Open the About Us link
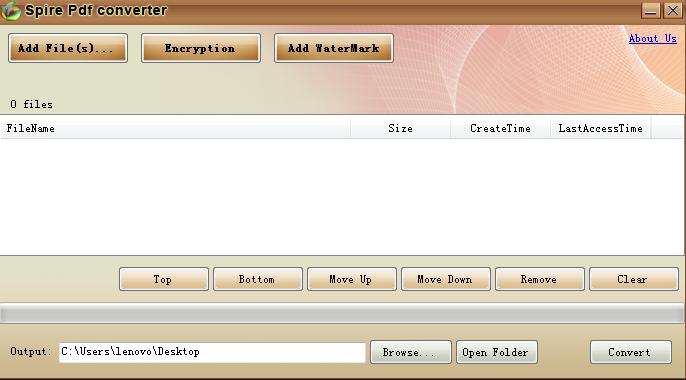The width and height of the screenshot is (686, 380). click(652, 38)
